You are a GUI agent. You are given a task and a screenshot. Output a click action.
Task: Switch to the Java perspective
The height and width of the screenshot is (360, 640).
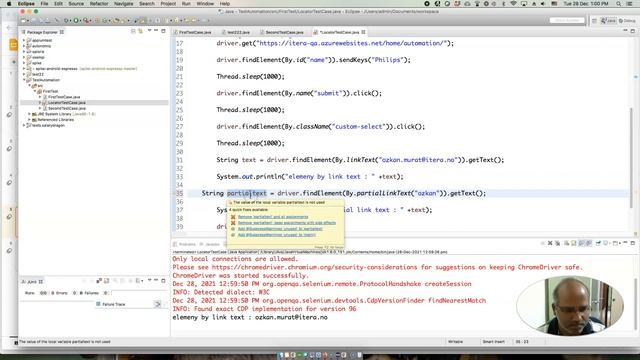609,20
